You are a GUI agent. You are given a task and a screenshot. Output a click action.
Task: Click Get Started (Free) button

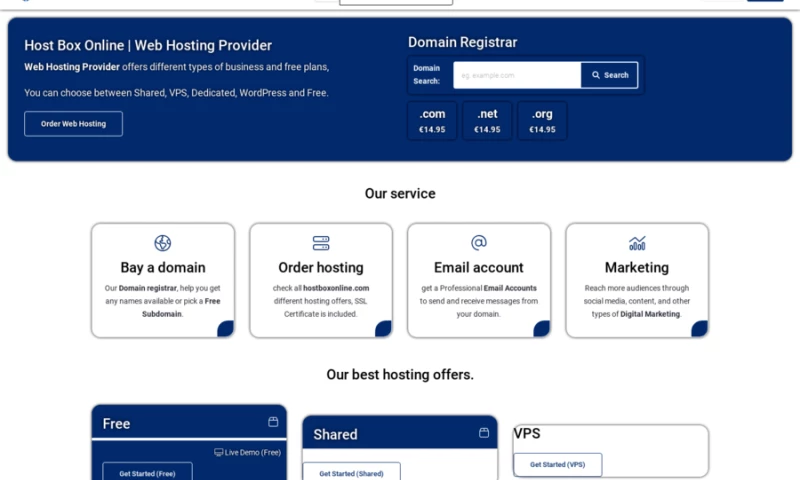click(147, 473)
